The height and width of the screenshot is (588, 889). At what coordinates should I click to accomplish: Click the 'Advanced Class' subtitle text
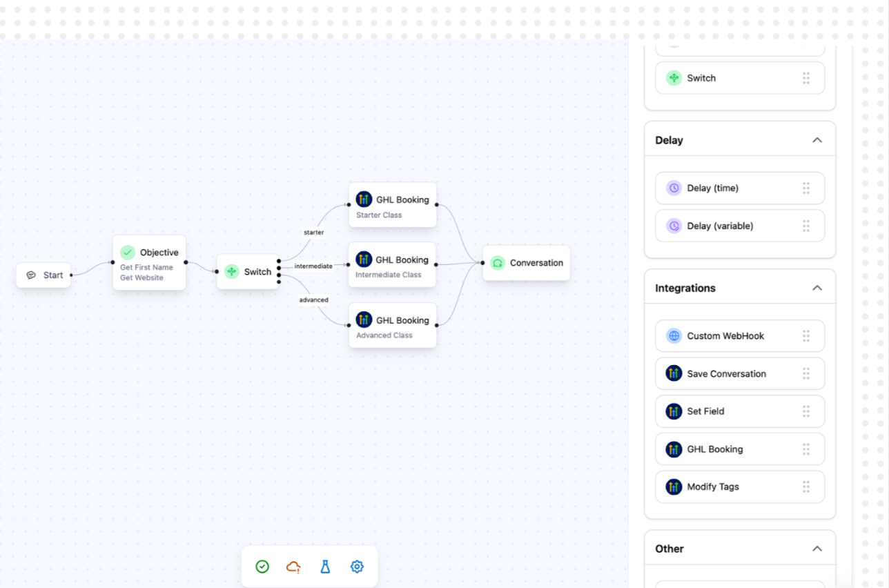[384, 335]
